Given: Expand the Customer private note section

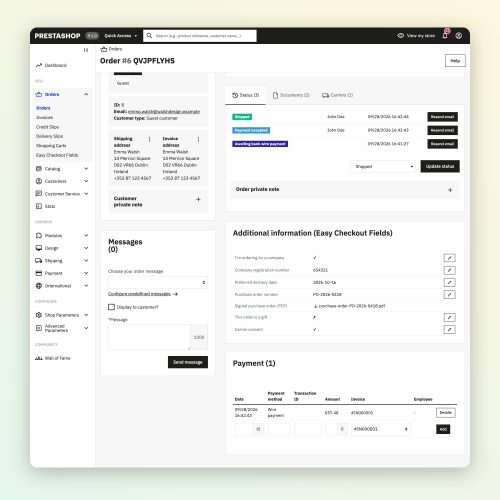Looking at the screenshot, I should (198, 199).
